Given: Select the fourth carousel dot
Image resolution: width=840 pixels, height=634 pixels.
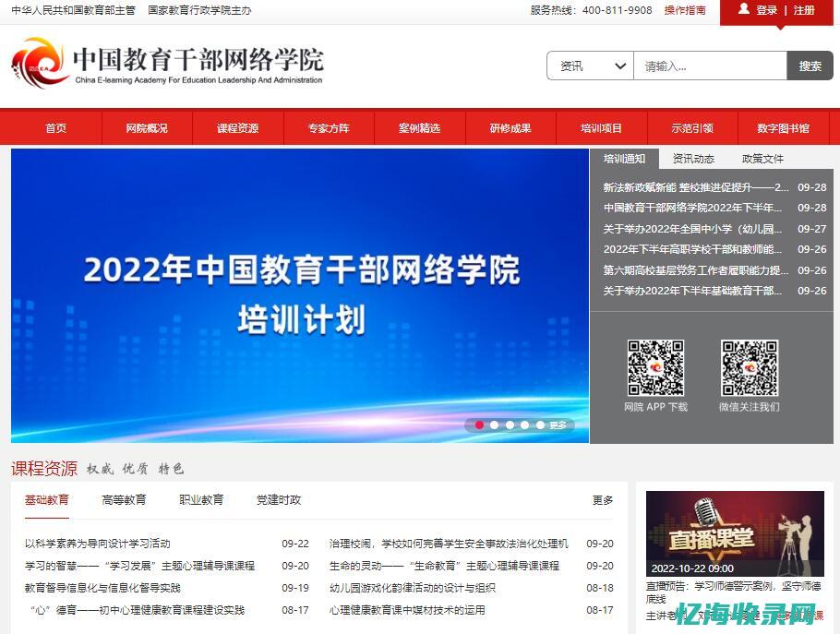Looking at the screenshot, I should (525, 425).
